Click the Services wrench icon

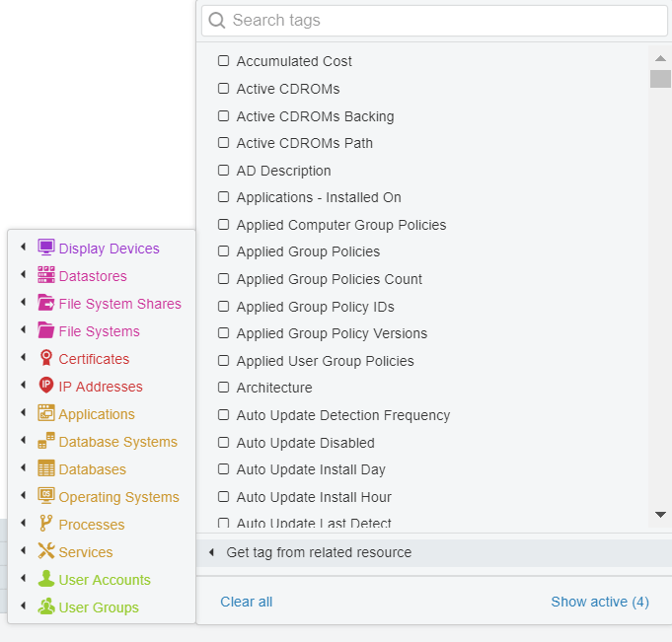pyautogui.click(x=45, y=551)
